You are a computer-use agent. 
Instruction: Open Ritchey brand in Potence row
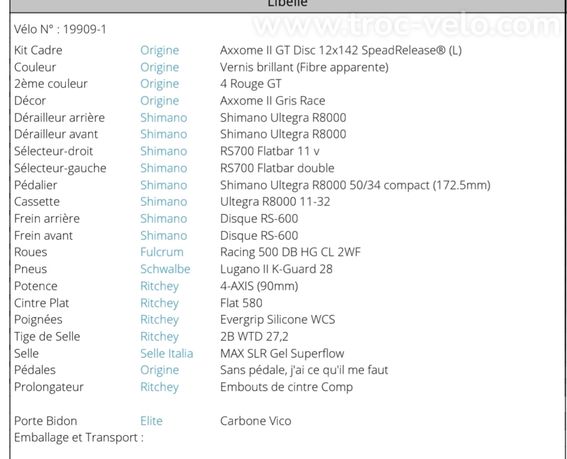tap(159, 286)
